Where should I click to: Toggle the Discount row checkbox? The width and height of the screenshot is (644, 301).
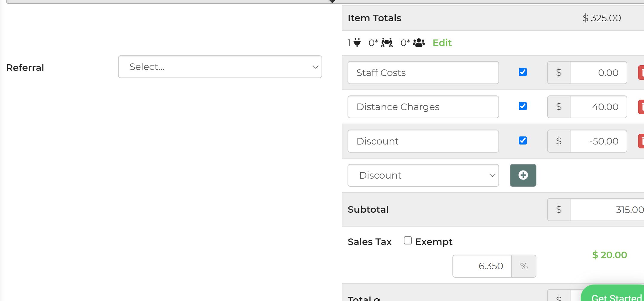coord(523,141)
